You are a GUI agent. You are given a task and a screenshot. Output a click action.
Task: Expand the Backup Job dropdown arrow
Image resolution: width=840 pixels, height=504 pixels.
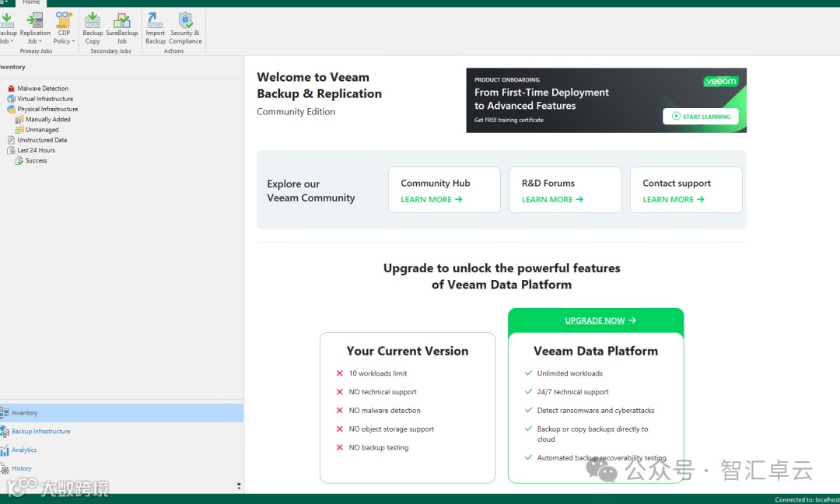tap(12, 41)
